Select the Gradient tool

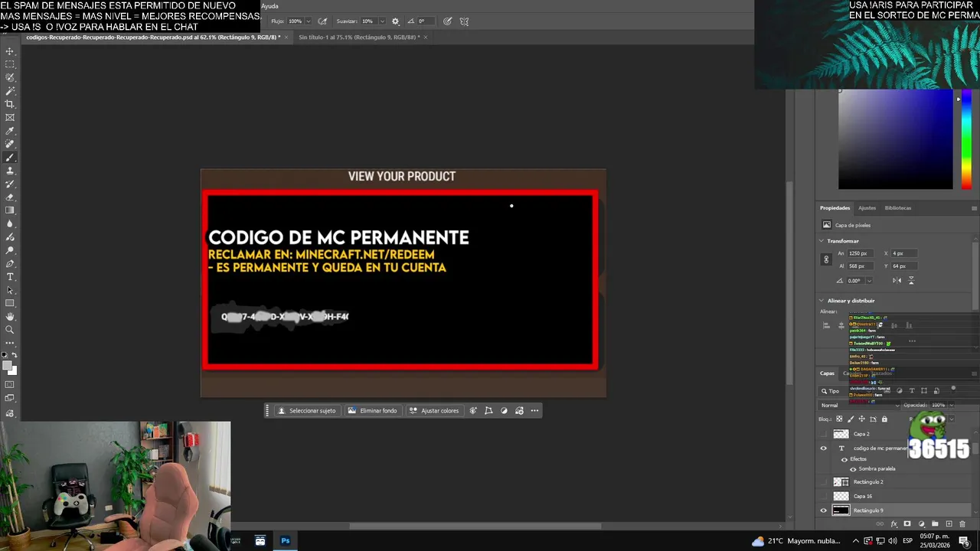(x=10, y=210)
